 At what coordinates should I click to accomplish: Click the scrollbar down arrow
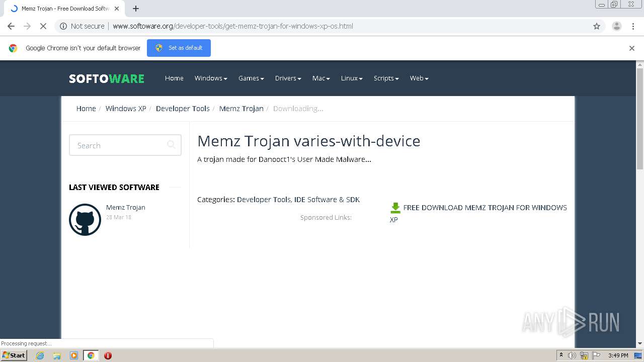point(640,343)
